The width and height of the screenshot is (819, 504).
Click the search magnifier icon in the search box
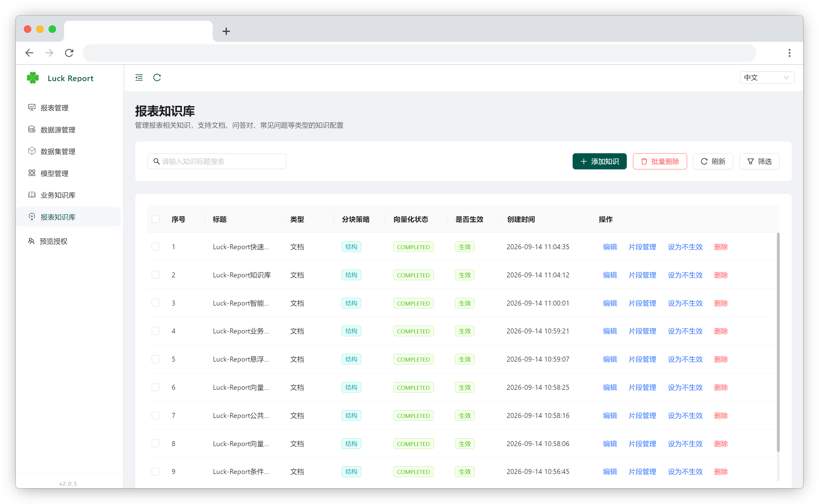[x=156, y=161]
